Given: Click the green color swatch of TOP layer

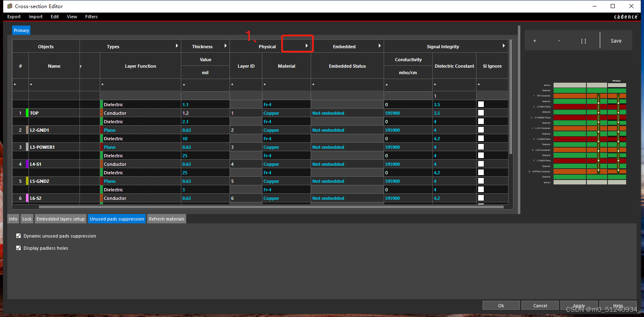Looking at the screenshot, I should pyautogui.click(x=27, y=113).
